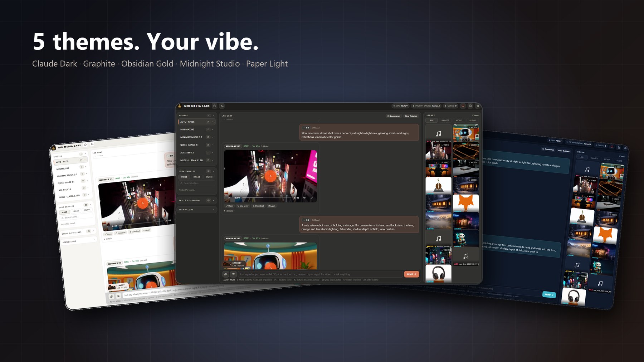Viewport: 644px width, 362px height.
Task: Click the small play control under the neon city video
Action: (x=229, y=198)
